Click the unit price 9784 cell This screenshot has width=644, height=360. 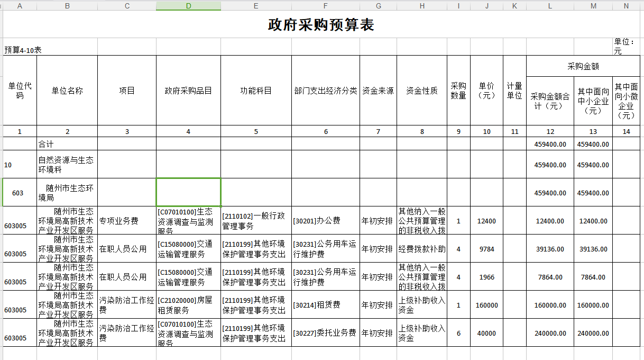(486, 249)
